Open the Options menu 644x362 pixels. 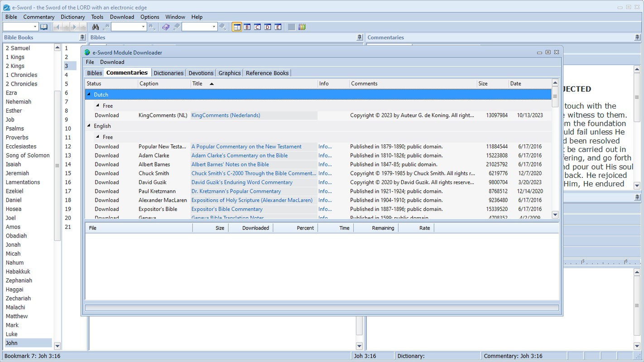click(150, 17)
